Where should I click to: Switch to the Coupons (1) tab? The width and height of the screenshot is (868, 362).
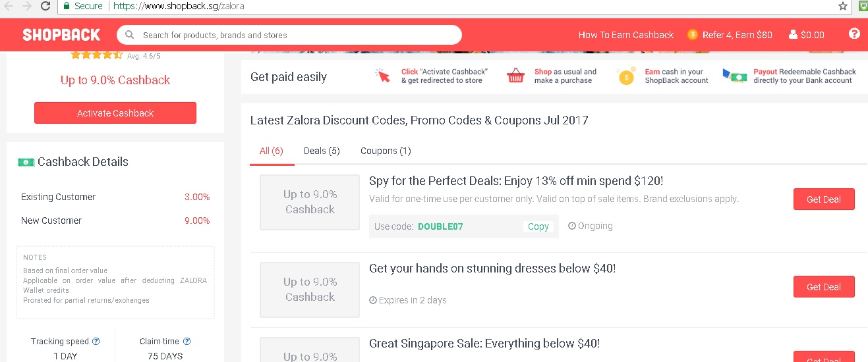point(386,151)
